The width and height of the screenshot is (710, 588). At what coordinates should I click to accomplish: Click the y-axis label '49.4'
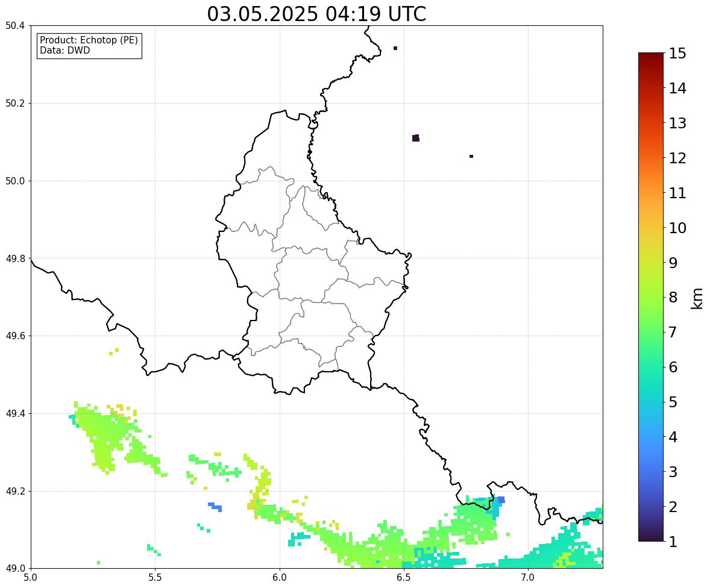14,413
